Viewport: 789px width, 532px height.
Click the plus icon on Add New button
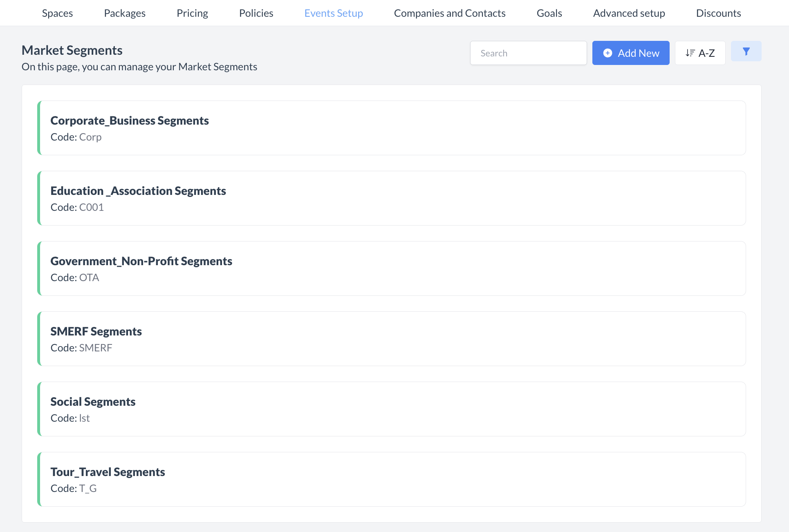(x=608, y=53)
